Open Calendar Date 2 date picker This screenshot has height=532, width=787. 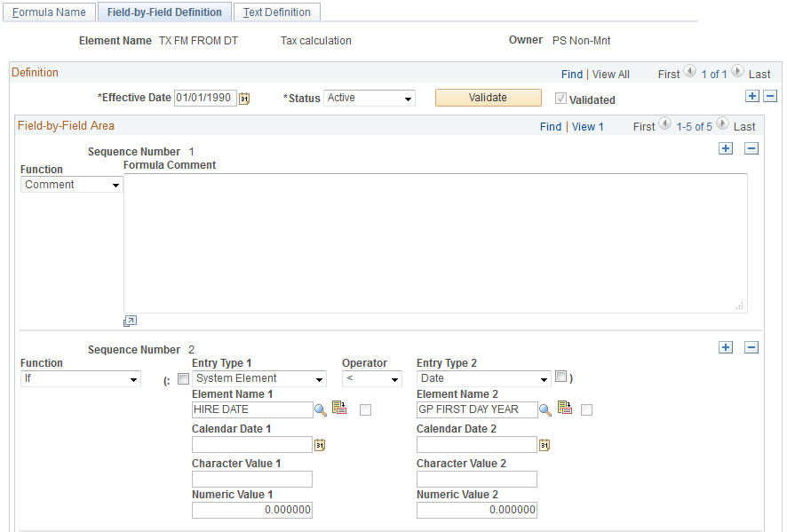pos(545,445)
